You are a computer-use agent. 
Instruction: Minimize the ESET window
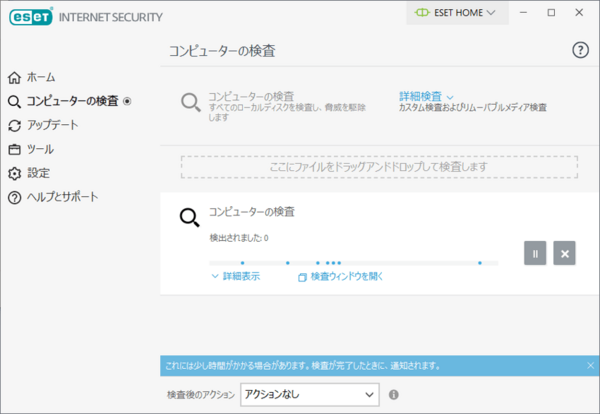[x=523, y=13]
